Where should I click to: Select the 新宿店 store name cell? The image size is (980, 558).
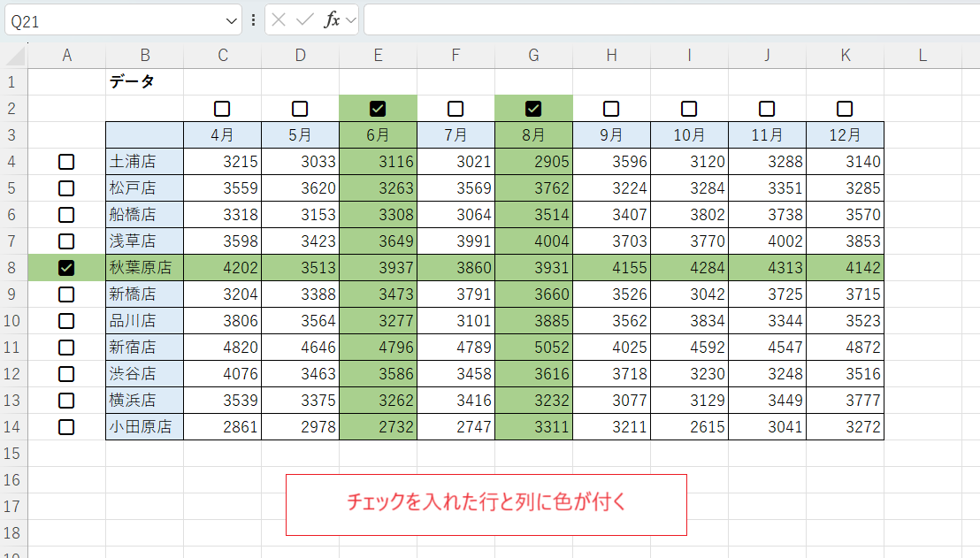click(x=144, y=348)
